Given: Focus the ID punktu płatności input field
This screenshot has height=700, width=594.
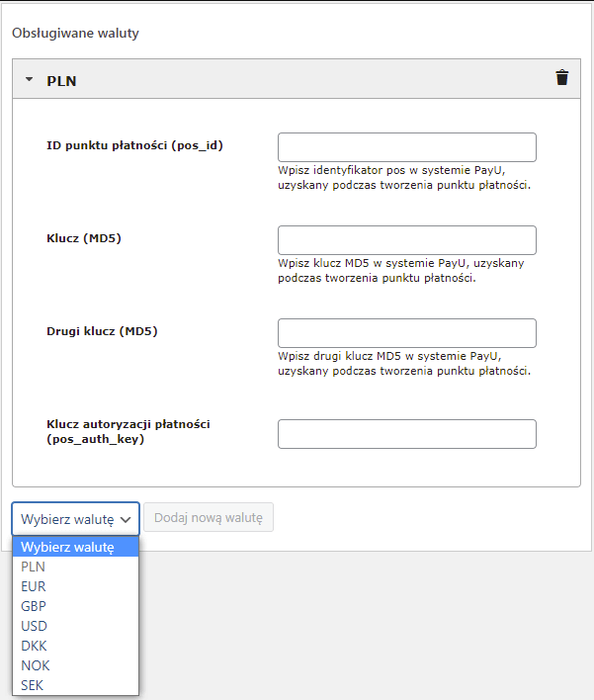Looking at the screenshot, I should (x=407, y=147).
